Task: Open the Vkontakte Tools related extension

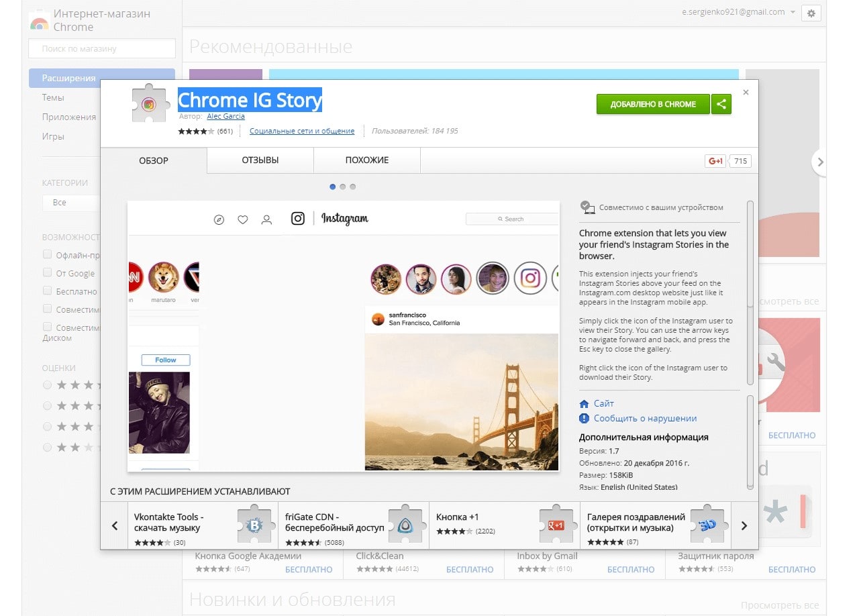Action: click(203, 525)
